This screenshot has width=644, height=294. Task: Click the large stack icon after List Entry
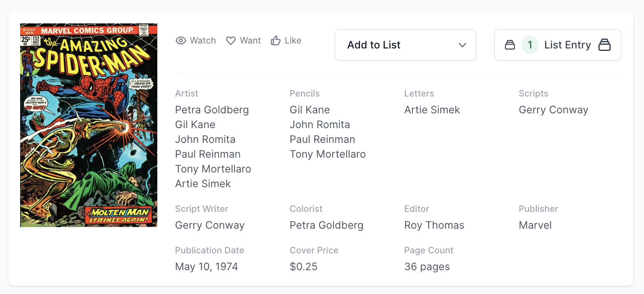(605, 45)
